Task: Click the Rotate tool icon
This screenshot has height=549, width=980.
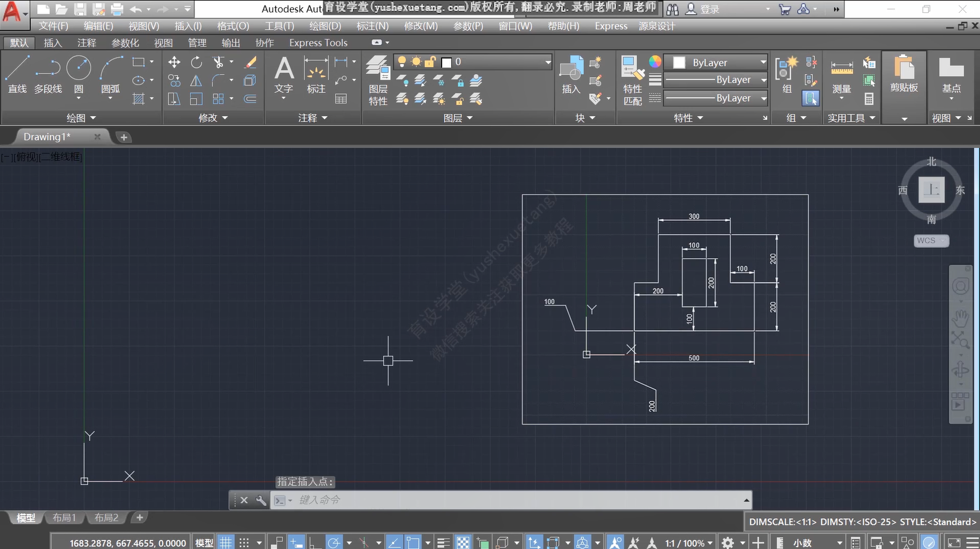Action: 196,62
